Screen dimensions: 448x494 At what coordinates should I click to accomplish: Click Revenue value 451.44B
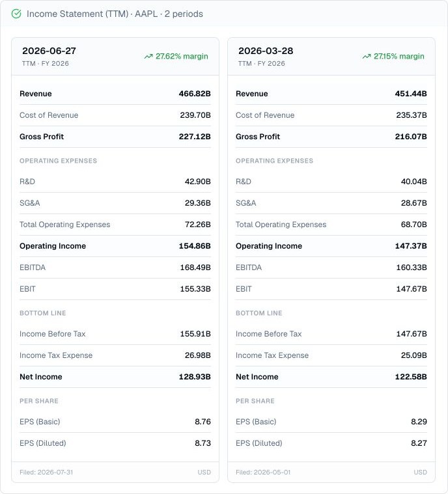click(x=411, y=94)
